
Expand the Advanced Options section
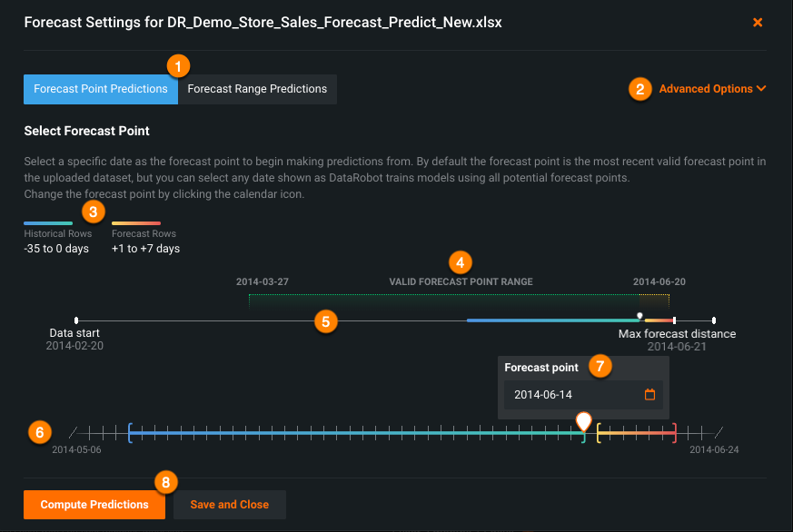click(712, 89)
